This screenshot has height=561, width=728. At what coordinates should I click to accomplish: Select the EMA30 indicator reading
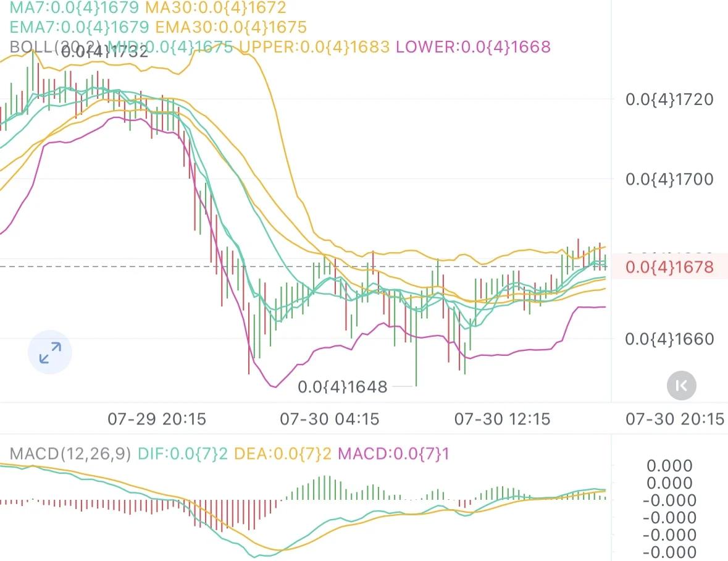[x=230, y=27]
